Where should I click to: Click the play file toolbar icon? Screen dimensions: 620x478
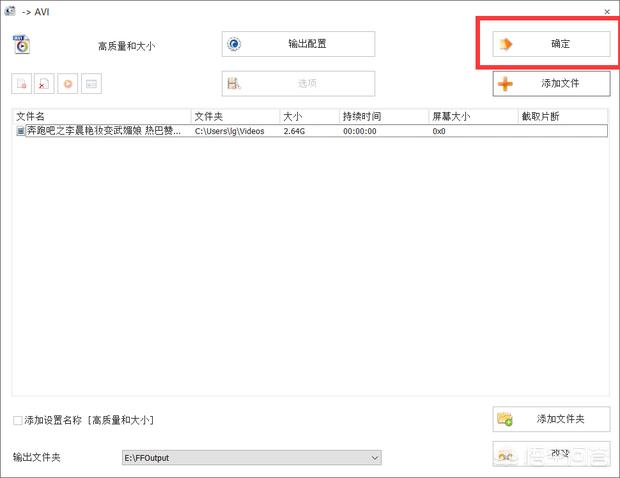(68, 84)
